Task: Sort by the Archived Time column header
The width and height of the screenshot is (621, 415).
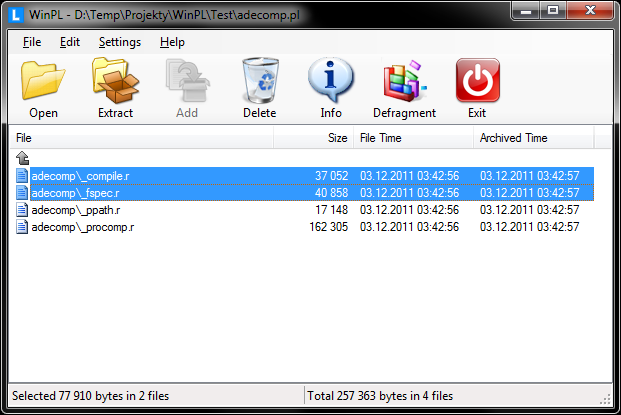Action: click(534, 138)
